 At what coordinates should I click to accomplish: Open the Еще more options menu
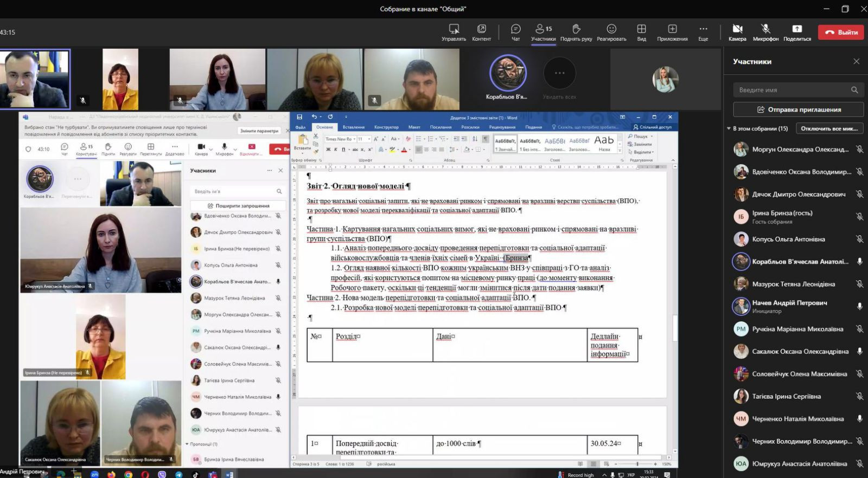click(x=703, y=32)
